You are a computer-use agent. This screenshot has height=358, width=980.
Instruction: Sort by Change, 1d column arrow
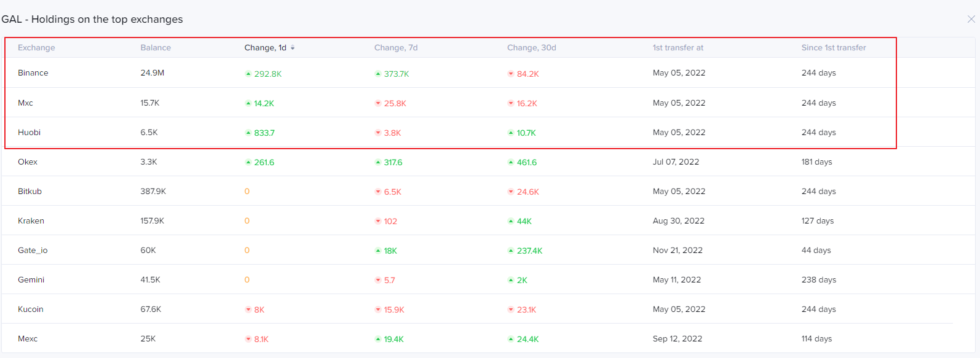coord(293,47)
